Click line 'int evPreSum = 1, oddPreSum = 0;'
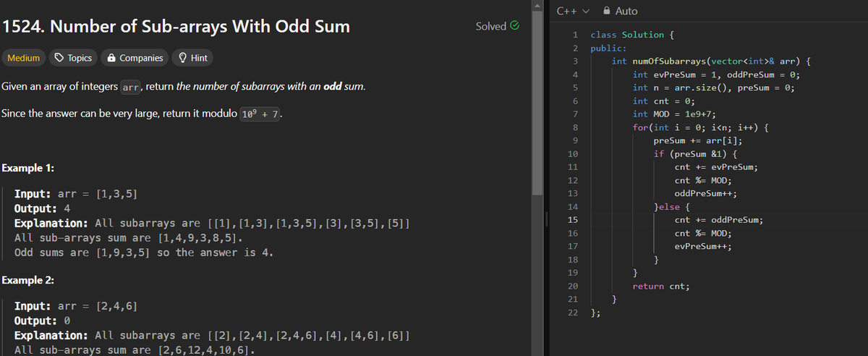This screenshot has height=356, width=868. (x=715, y=75)
